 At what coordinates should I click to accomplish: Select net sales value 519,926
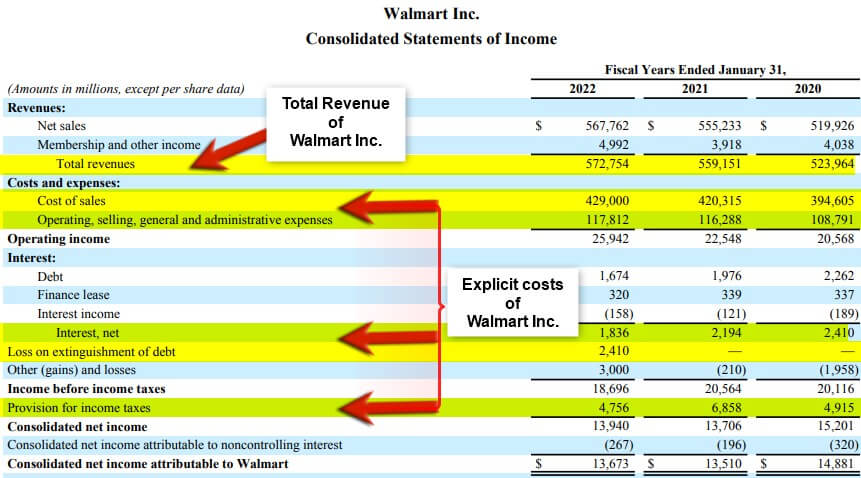pyautogui.click(x=832, y=126)
